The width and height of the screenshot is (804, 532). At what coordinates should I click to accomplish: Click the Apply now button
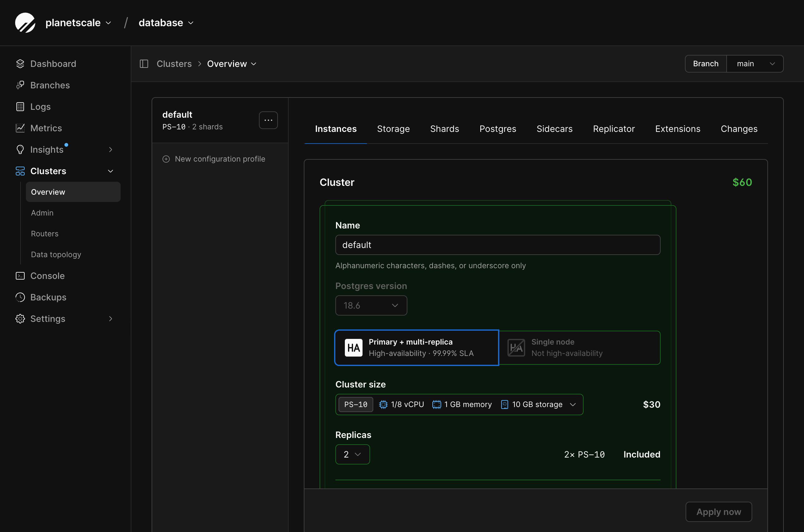(718, 511)
